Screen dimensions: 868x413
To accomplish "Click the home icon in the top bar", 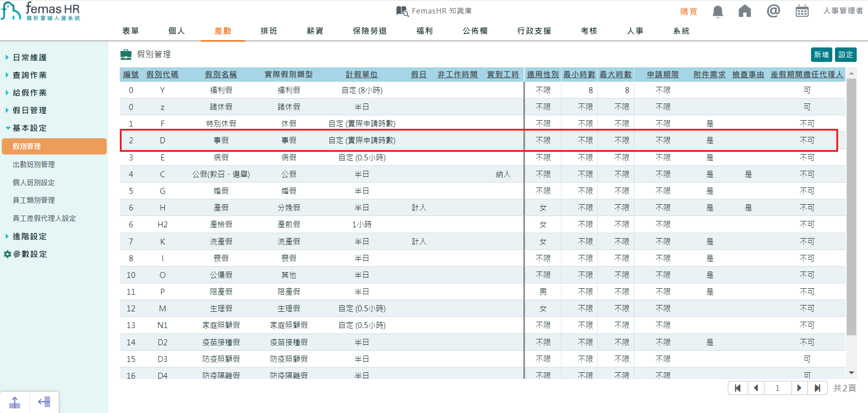I will coord(745,11).
